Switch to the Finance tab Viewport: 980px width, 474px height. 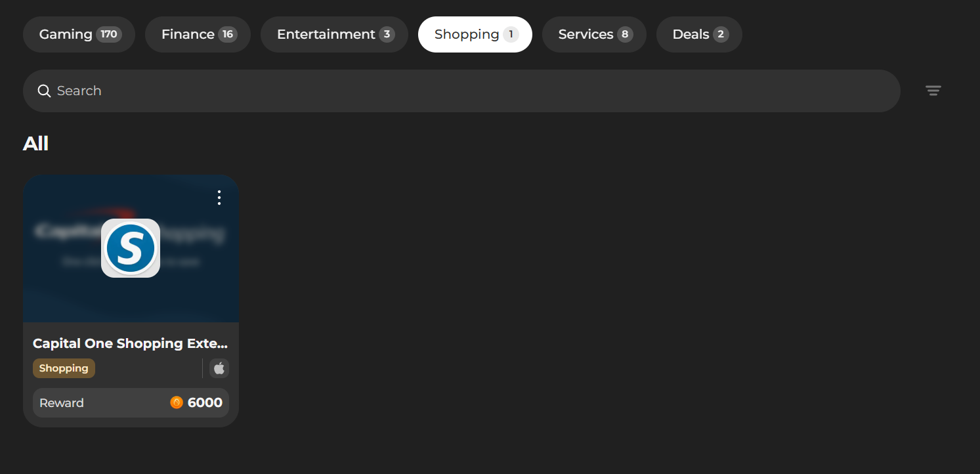[198, 34]
